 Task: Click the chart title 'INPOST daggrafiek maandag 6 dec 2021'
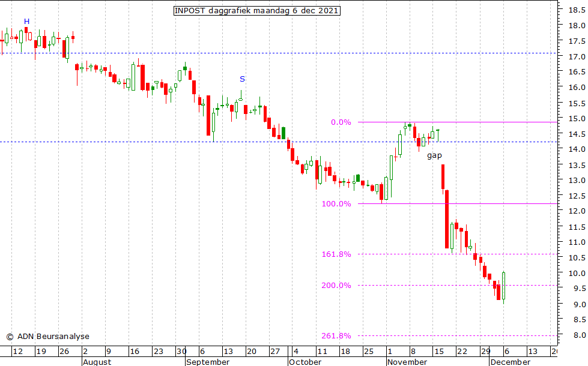coord(257,10)
